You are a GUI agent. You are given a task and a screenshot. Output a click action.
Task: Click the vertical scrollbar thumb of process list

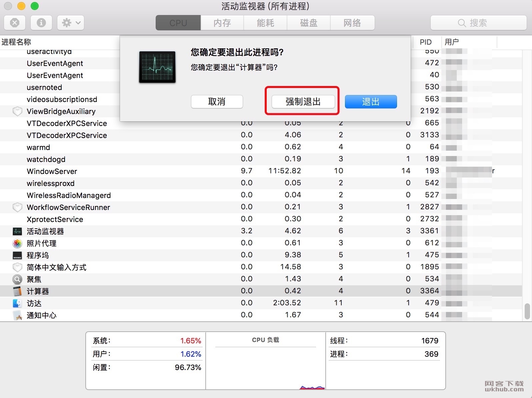pos(527,311)
